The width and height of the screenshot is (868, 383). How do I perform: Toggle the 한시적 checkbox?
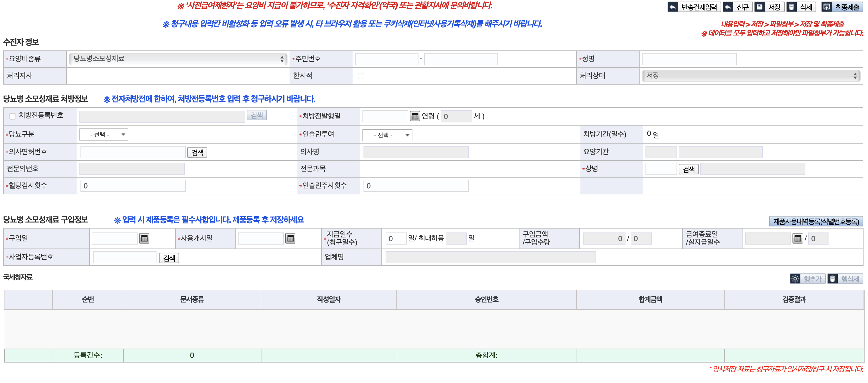(x=361, y=76)
